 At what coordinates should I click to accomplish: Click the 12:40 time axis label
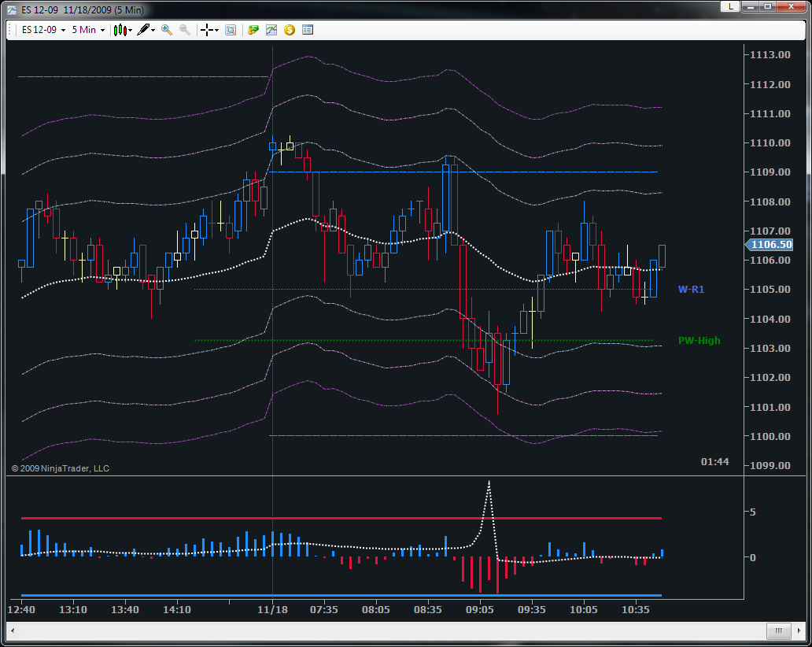[21, 610]
